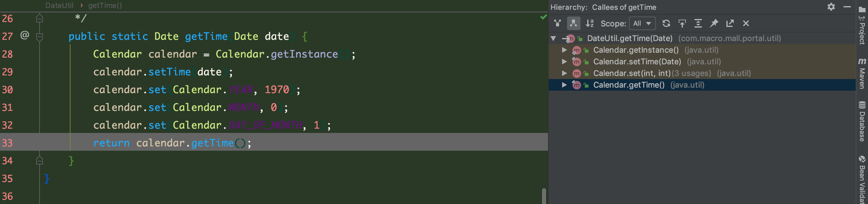Export hierarchy to text file
This screenshot has width=868, height=204.
(730, 23)
